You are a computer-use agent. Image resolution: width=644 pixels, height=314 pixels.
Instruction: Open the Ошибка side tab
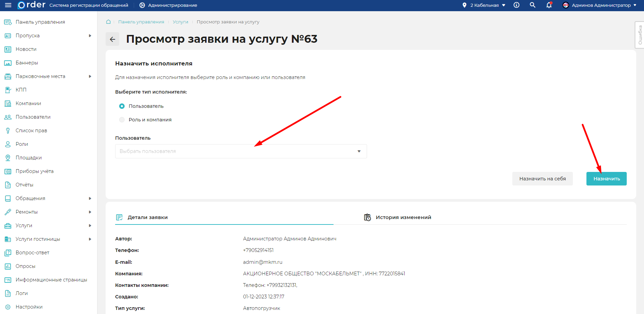pos(640,35)
